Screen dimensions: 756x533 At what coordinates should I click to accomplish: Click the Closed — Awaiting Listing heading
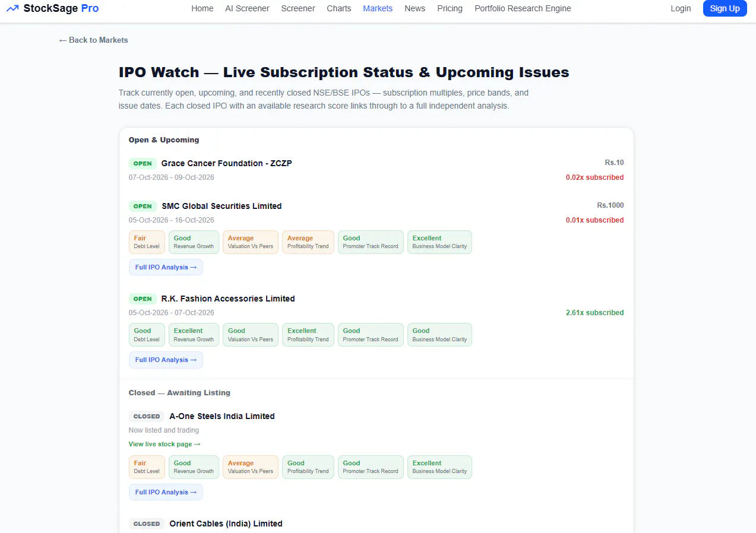179,393
